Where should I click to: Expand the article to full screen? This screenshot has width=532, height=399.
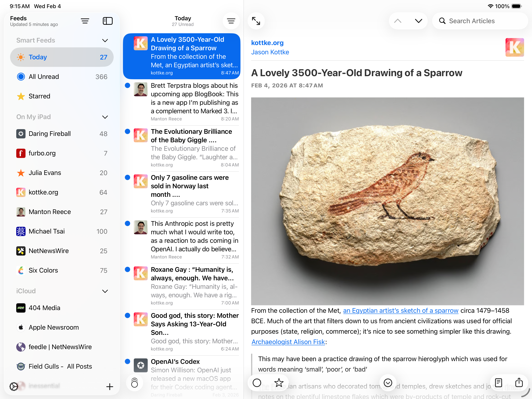pos(256,21)
